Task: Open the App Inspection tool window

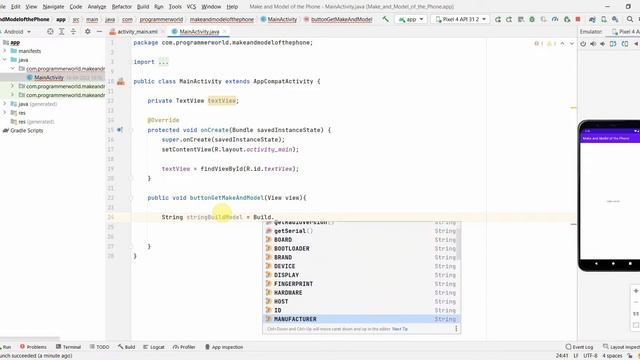Action: [224, 347]
